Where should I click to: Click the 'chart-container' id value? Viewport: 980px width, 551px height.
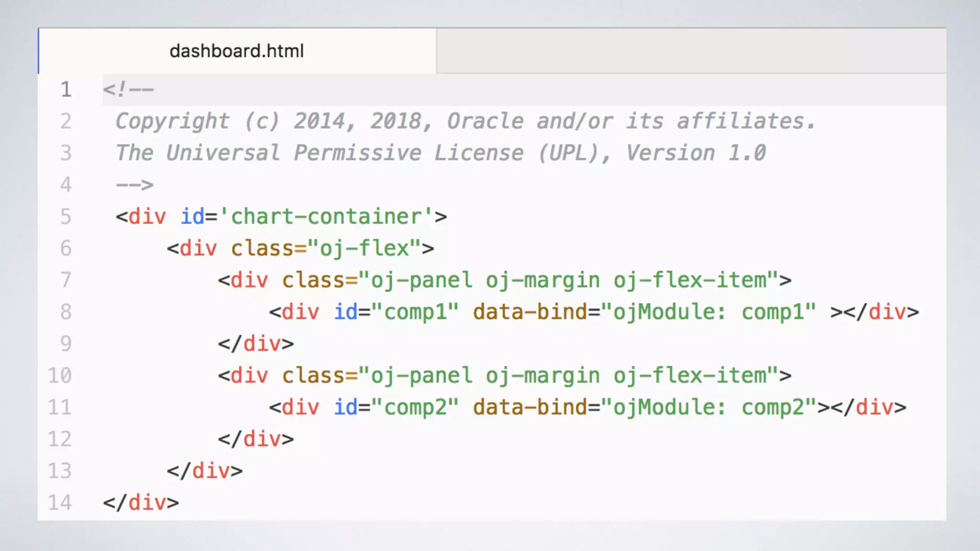pos(326,217)
